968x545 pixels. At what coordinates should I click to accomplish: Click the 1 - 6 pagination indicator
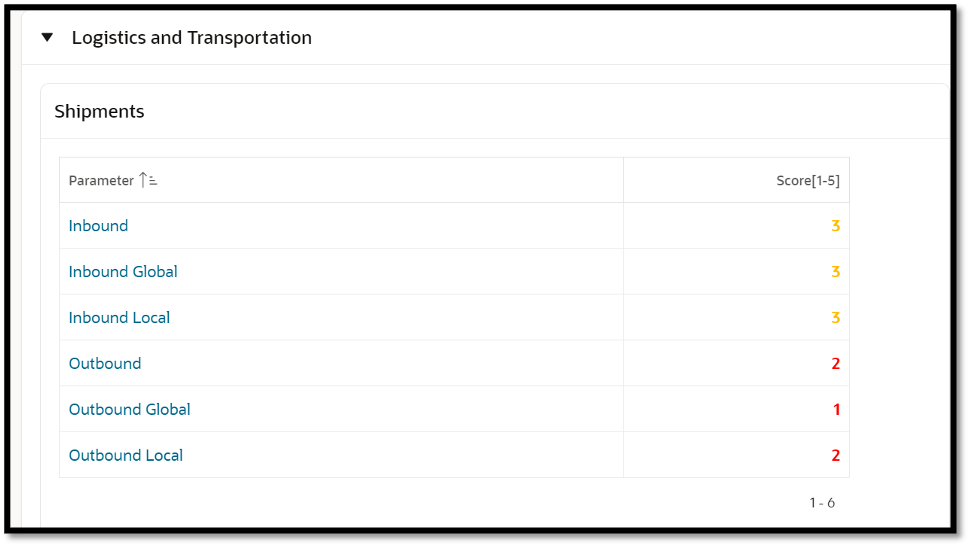click(x=822, y=503)
